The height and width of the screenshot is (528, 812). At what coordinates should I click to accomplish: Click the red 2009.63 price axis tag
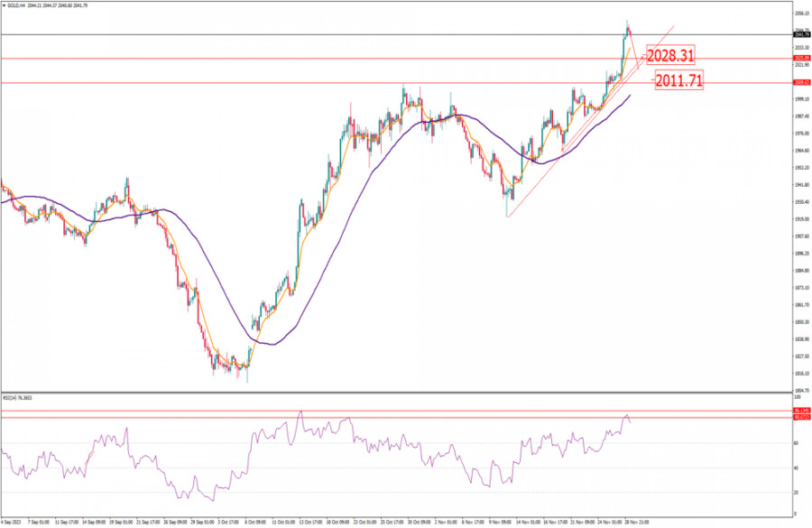[799, 82]
